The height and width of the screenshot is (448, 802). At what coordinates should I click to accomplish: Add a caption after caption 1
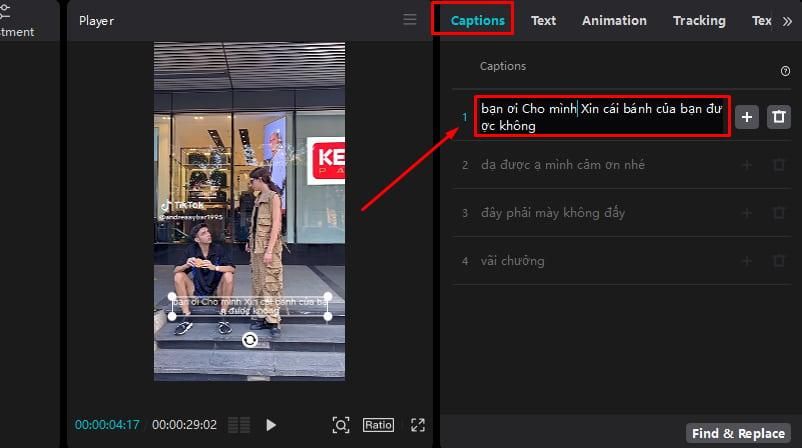pos(747,117)
